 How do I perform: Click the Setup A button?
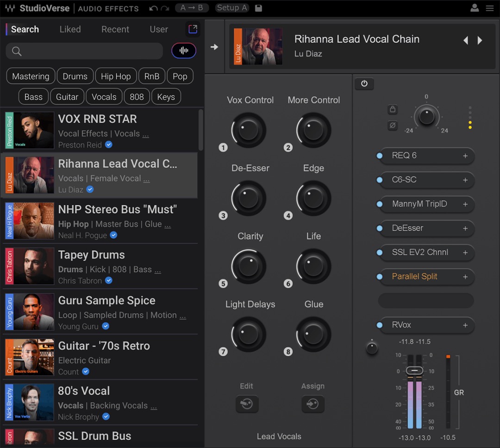click(x=232, y=8)
